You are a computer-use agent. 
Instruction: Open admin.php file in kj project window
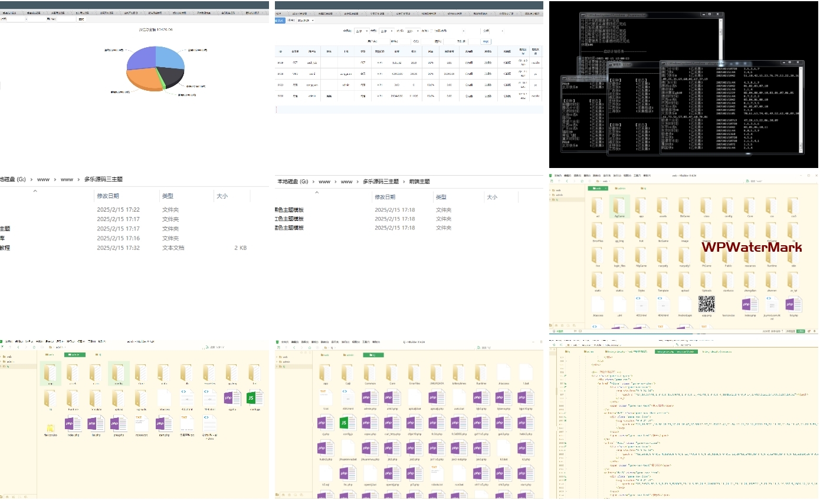point(369,399)
